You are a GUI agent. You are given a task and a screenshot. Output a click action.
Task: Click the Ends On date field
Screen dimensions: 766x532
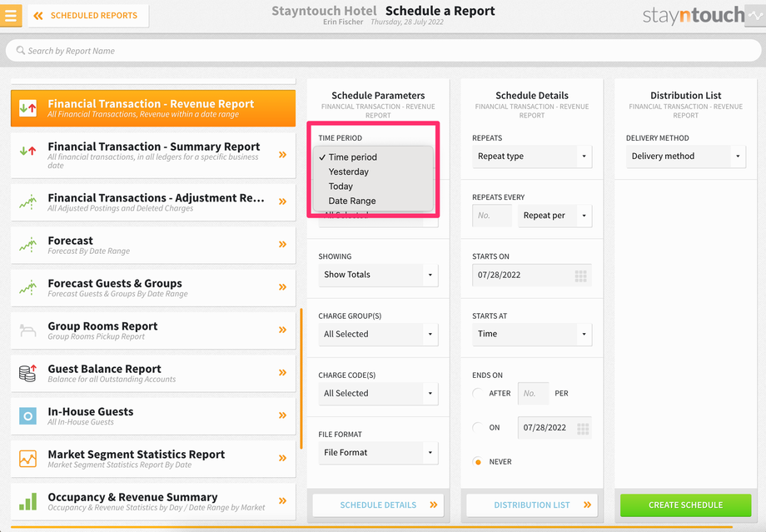pyautogui.click(x=555, y=428)
